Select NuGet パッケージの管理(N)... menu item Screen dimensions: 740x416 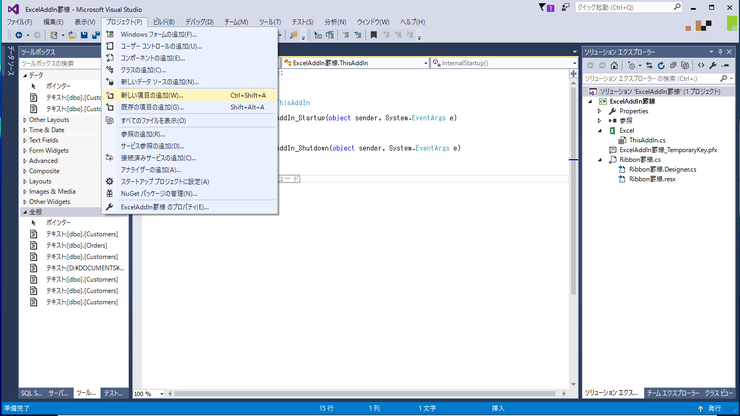tap(190, 194)
